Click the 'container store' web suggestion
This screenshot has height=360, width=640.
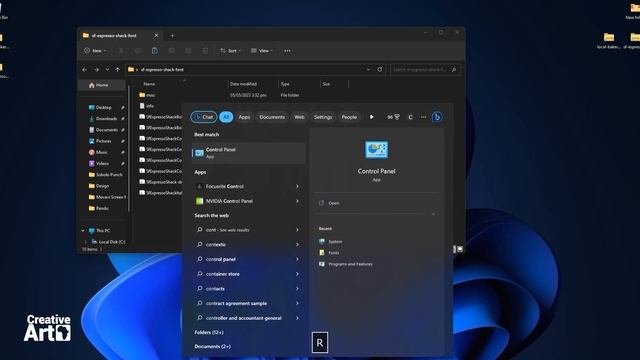tap(222, 274)
